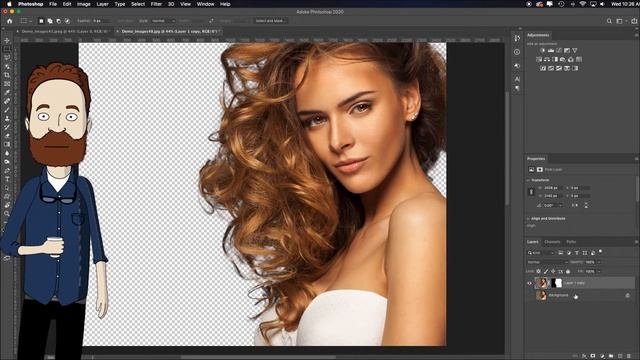The image size is (640, 360).
Task: Toggle lock all padlock icon
Action: click(x=568, y=271)
